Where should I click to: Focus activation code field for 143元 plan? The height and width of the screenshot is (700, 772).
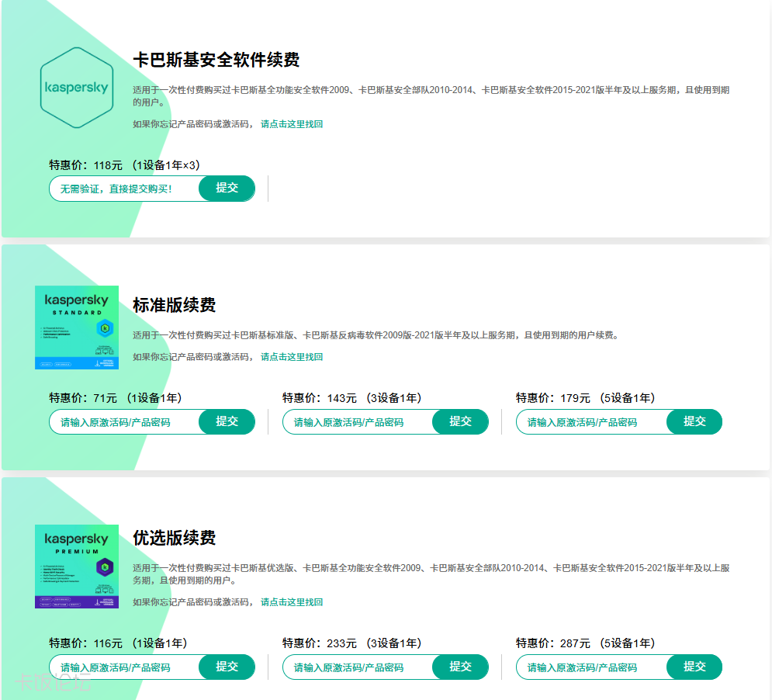coord(358,422)
